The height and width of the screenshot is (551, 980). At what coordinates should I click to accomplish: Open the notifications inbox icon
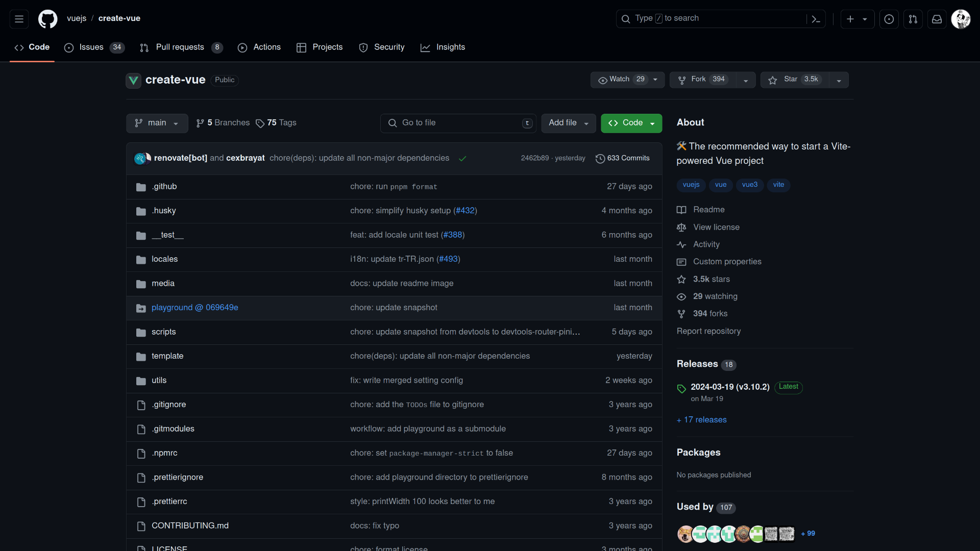[x=937, y=18]
